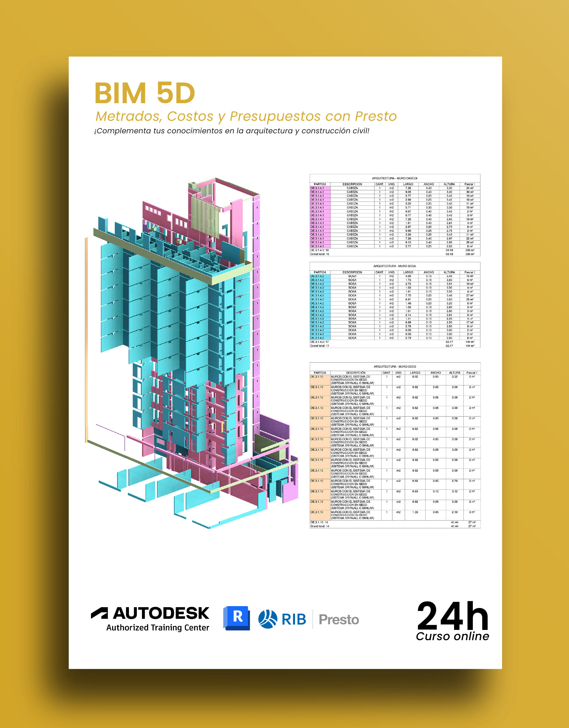
Task: Click the OE 3.1.4.1: 16 subtotal label
Action: tap(319, 250)
